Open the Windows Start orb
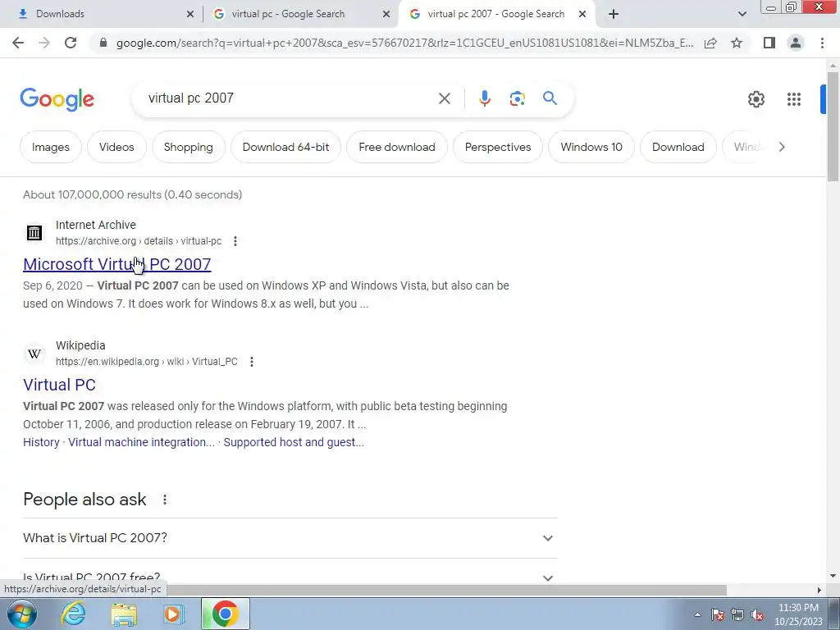Image resolution: width=840 pixels, height=630 pixels. click(22, 614)
